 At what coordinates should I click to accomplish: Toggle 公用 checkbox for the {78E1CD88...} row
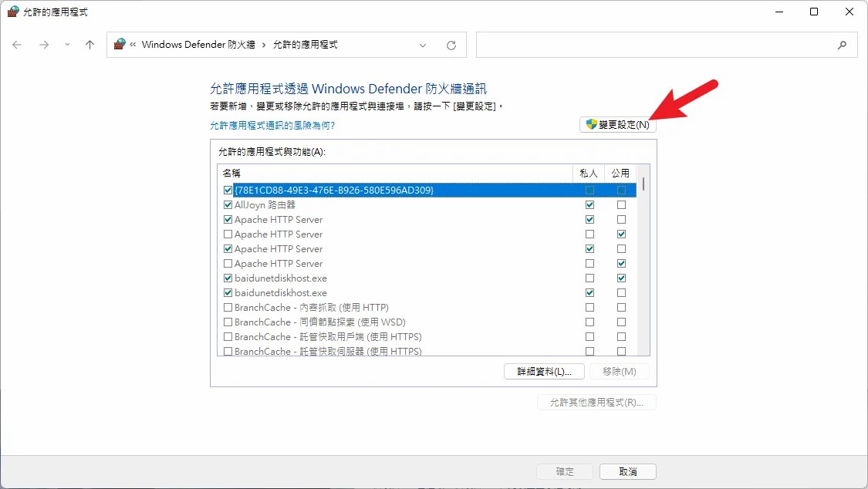621,190
